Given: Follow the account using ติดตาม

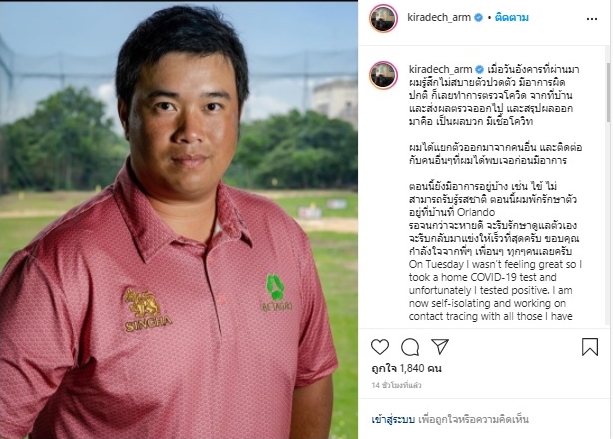Looking at the screenshot, I should (x=512, y=18).
